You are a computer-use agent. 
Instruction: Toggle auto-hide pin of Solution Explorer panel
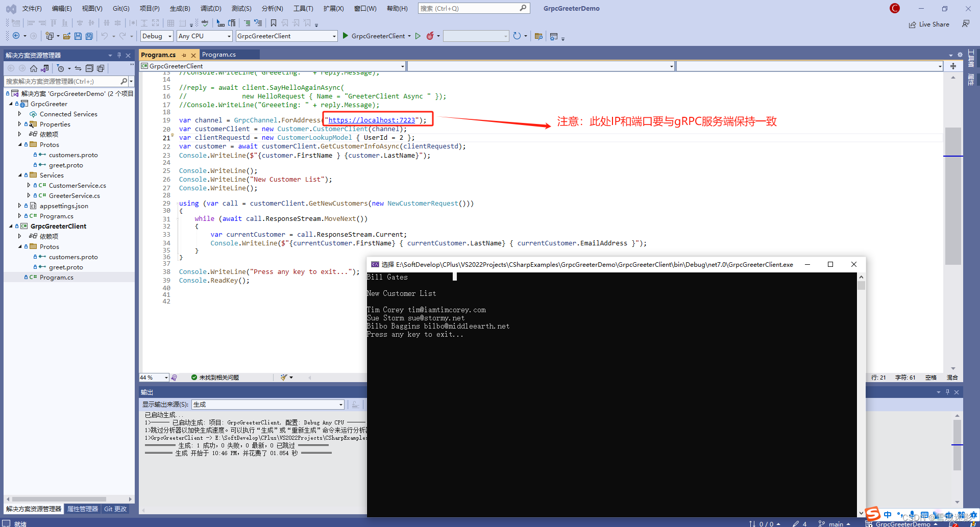(x=119, y=55)
